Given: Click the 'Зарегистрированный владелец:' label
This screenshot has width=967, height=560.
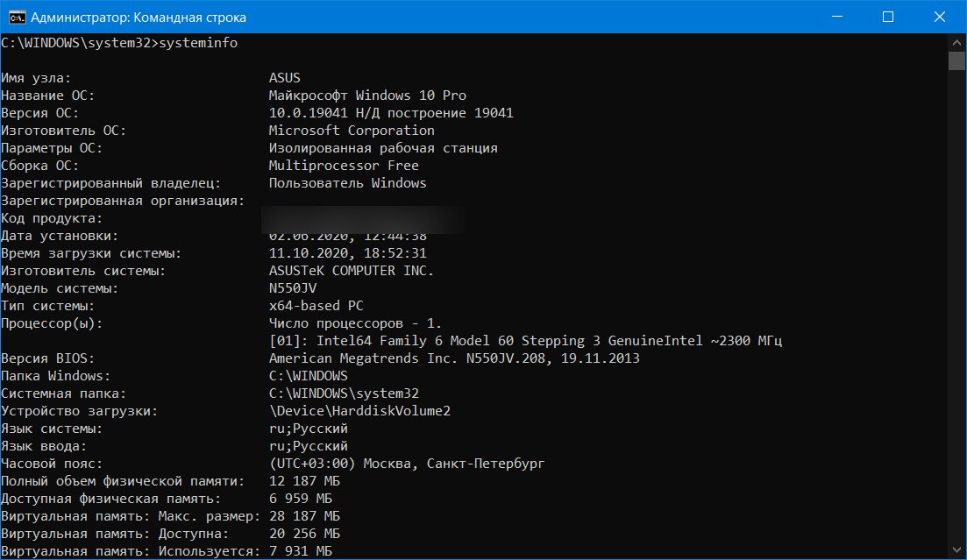Looking at the screenshot, I should [x=111, y=183].
